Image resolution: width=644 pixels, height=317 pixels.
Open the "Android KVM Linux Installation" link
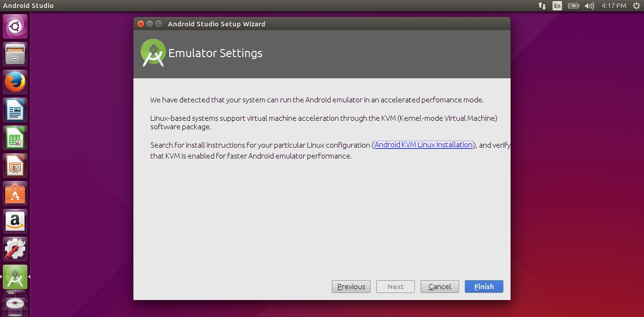click(423, 145)
